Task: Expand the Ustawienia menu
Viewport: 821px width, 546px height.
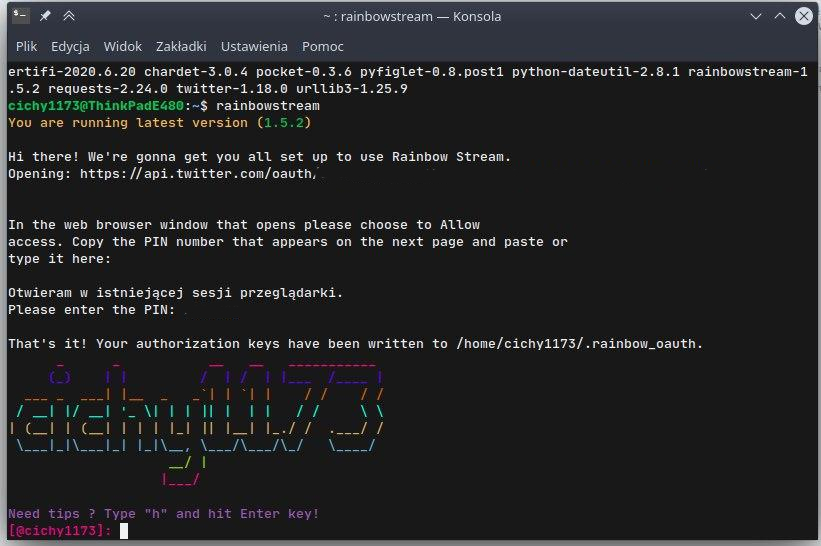Action: pos(254,46)
